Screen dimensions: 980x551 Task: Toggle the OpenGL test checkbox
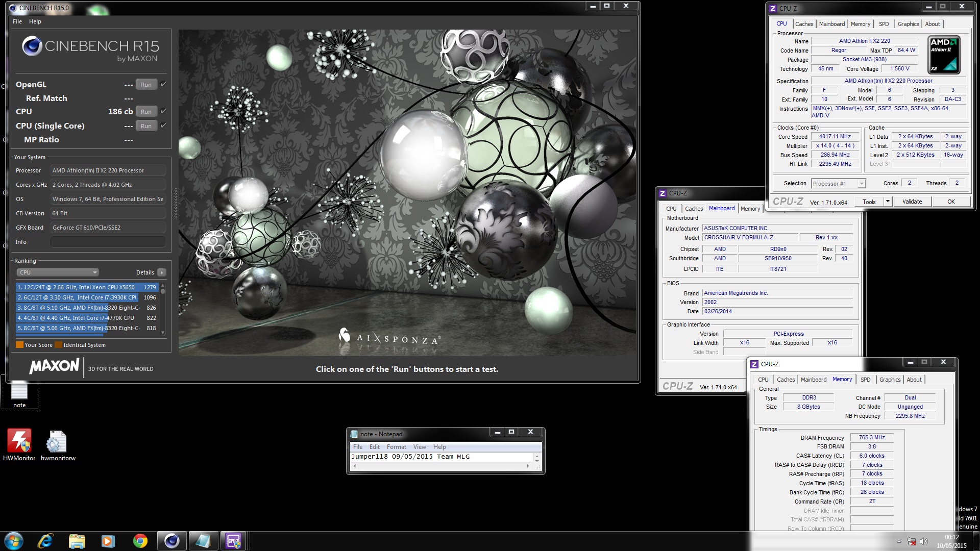(163, 84)
